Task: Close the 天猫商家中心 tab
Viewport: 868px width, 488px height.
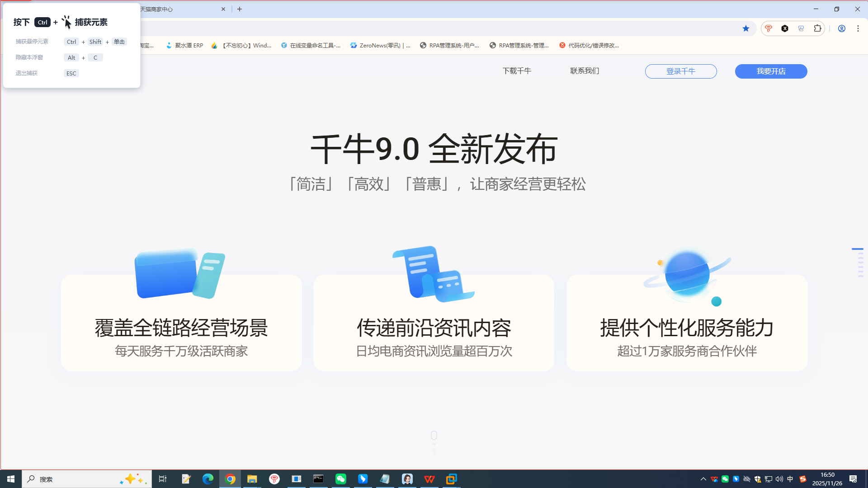Action: [223, 9]
